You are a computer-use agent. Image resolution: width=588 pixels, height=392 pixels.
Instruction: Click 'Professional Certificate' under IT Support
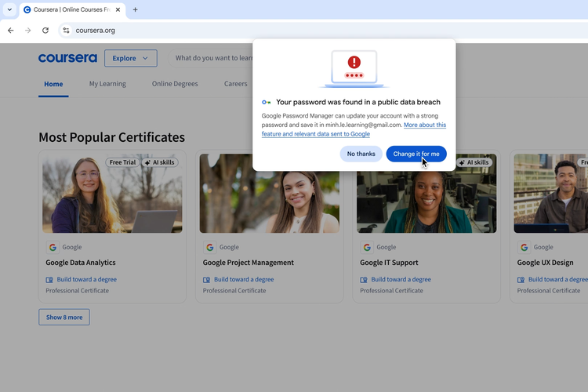391,291
